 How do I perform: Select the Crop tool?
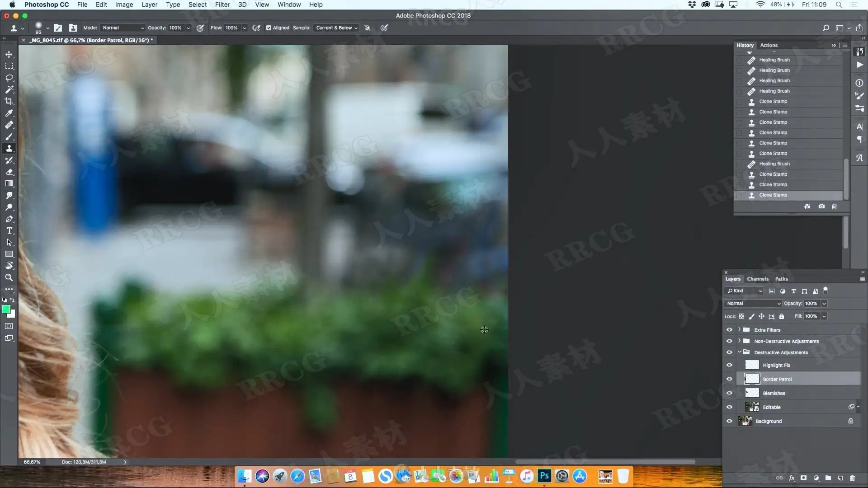pos(9,101)
